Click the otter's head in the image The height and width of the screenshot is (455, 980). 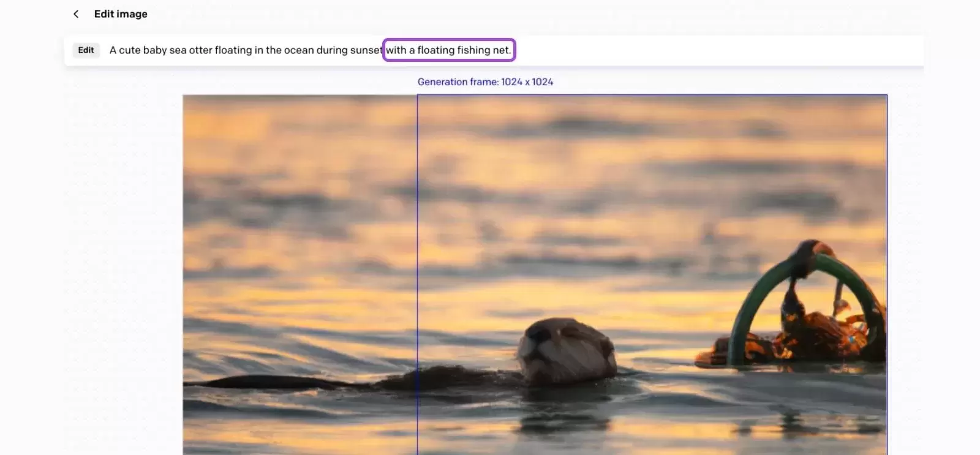tap(565, 349)
